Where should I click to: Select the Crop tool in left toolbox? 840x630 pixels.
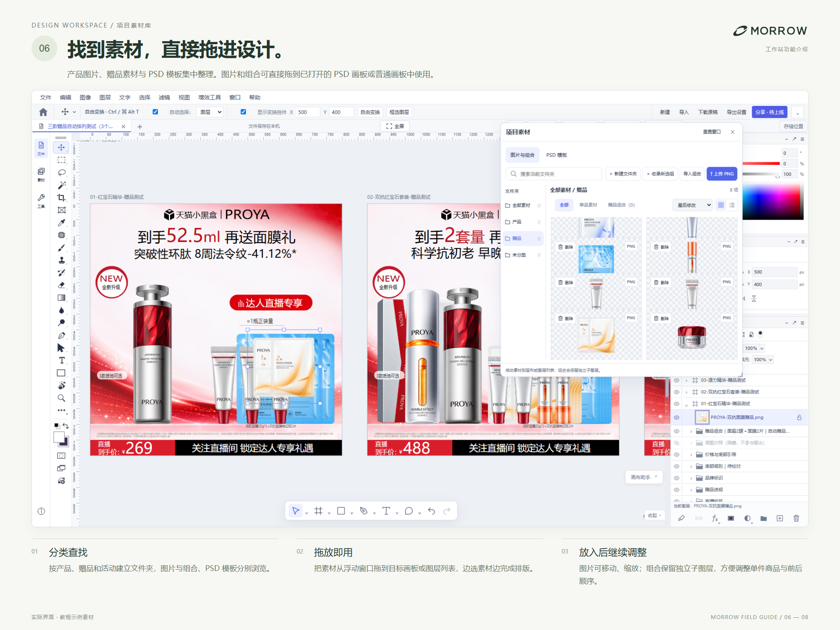click(x=61, y=197)
